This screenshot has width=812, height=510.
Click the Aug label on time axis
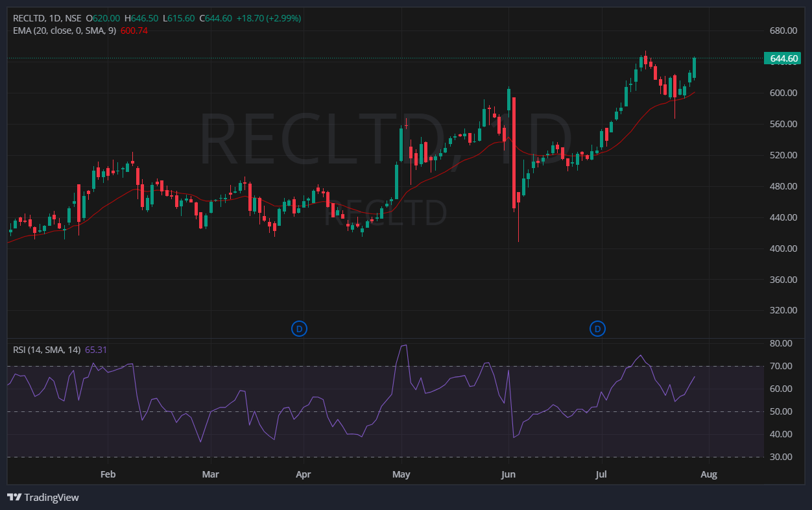[709, 474]
